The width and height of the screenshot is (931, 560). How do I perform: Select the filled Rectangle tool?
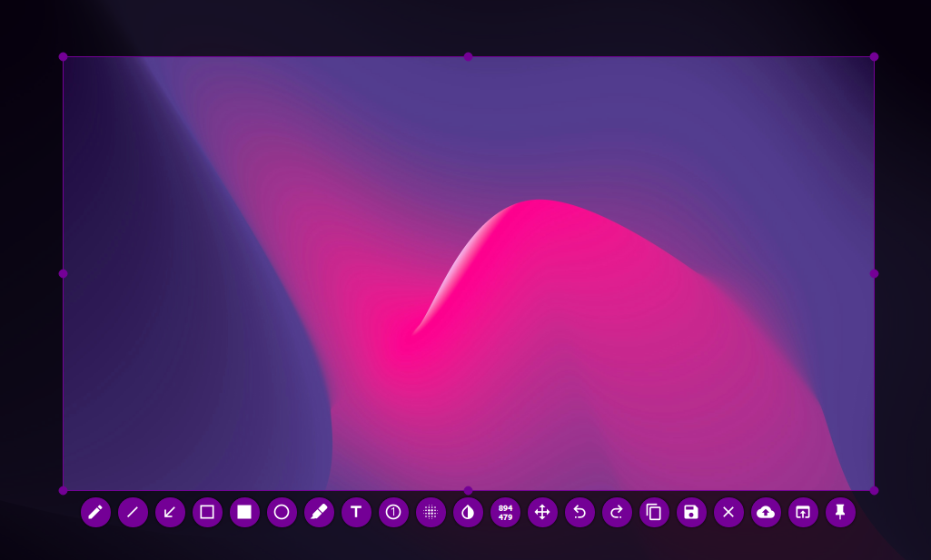(244, 512)
